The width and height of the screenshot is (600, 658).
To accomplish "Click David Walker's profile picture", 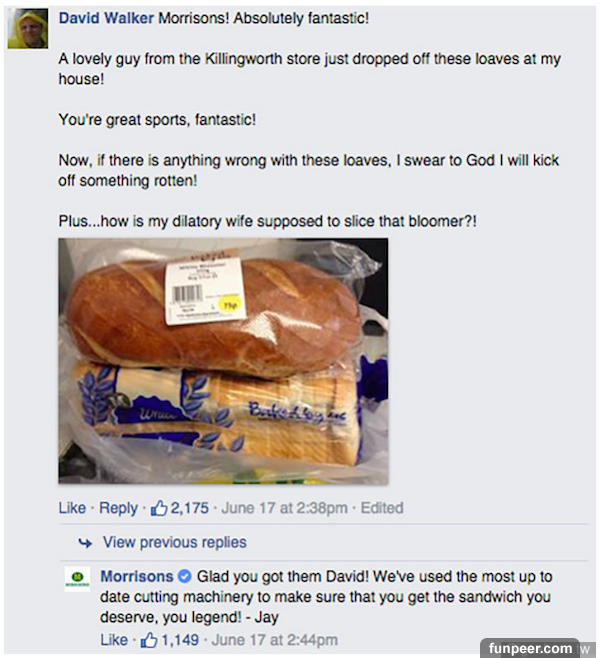I will [28, 30].
